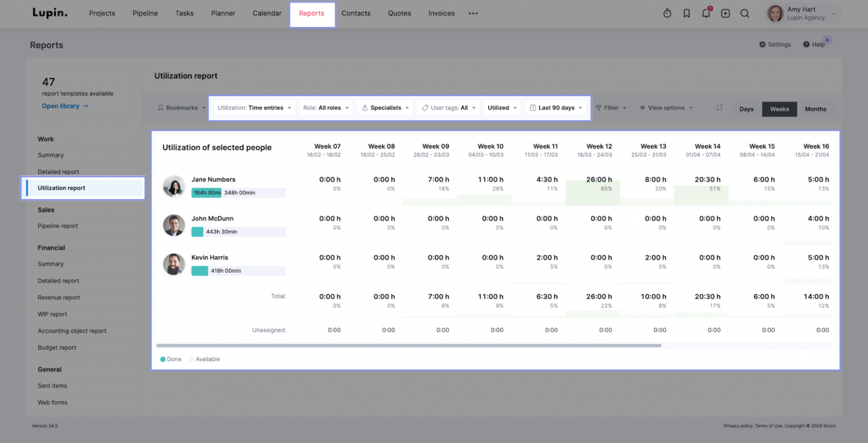The image size is (868, 443).
Task: Open the Last 90 days date dropdown
Action: pos(556,107)
